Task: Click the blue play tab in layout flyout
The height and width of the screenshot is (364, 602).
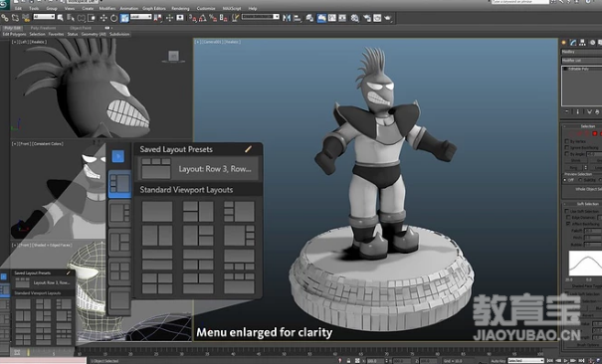Action: click(117, 156)
